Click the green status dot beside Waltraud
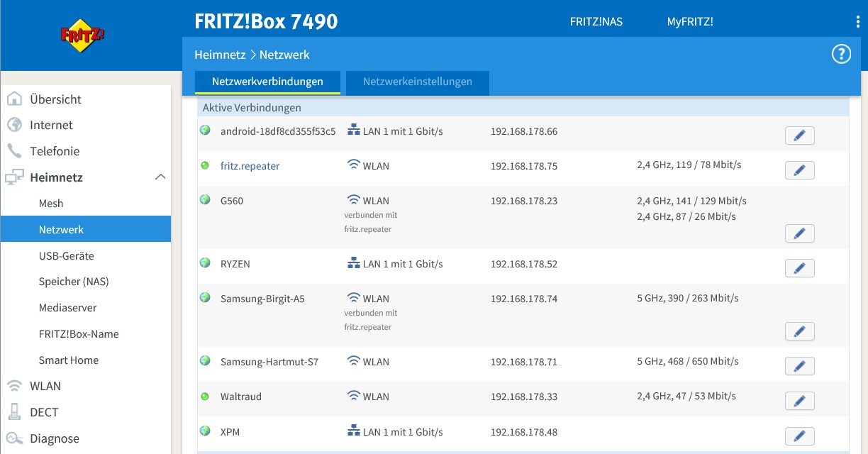 pos(206,396)
